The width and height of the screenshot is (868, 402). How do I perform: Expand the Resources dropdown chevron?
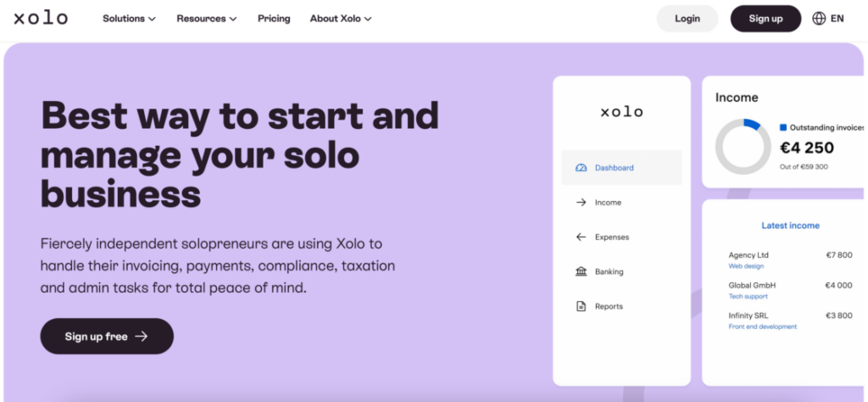coord(233,19)
